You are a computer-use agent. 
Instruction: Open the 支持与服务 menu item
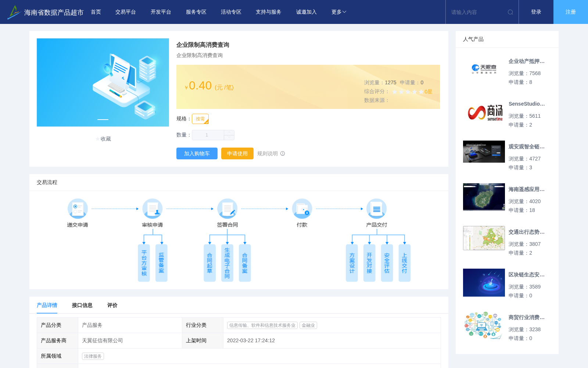[269, 12]
